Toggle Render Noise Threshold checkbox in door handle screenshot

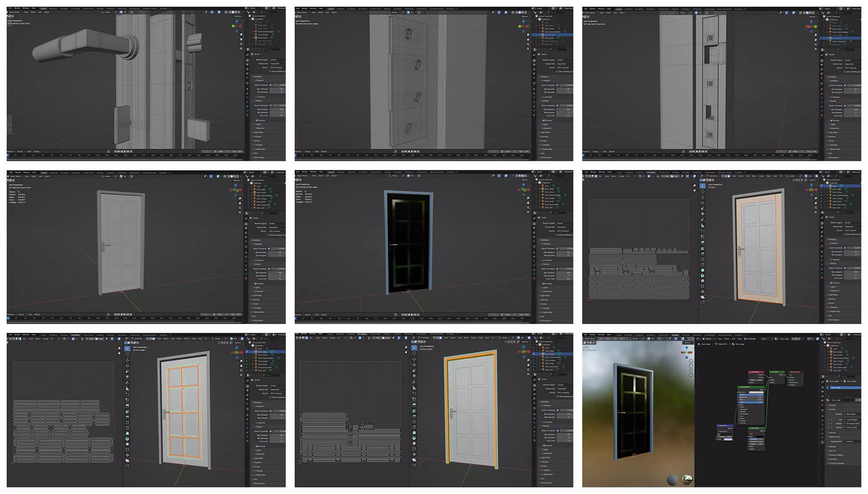coord(271,105)
